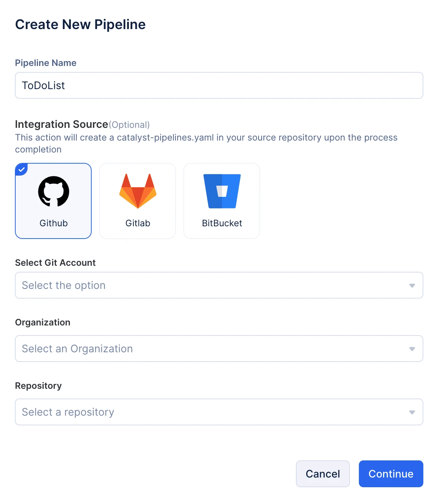Click the Git Account dropdown arrow
439x504 pixels.
click(412, 286)
